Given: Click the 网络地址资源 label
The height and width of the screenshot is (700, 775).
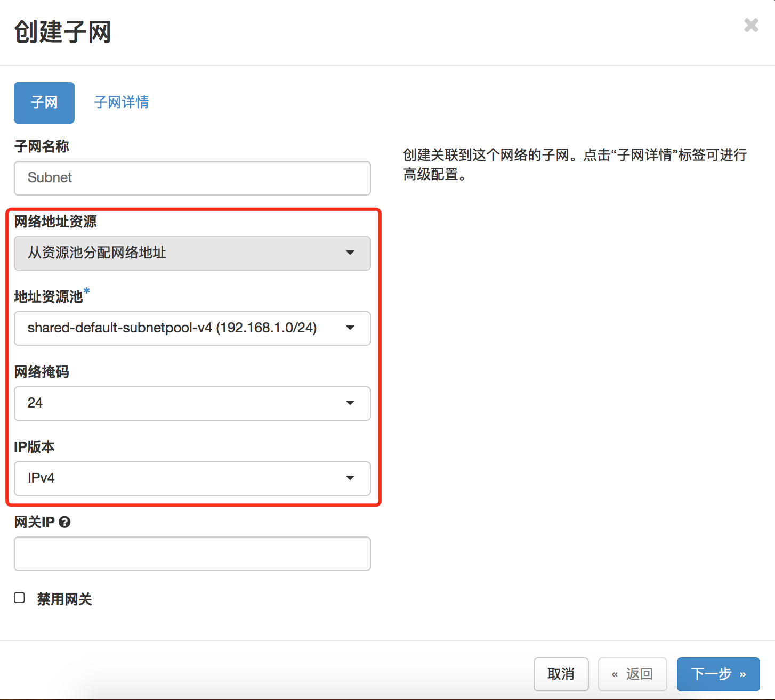Looking at the screenshot, I should click(x=55, y=222).
